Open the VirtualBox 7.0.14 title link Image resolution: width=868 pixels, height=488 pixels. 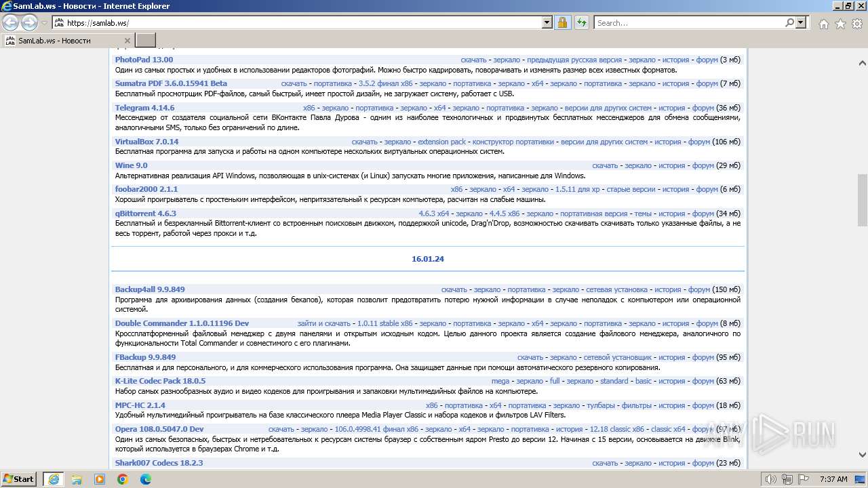point(146,142)
